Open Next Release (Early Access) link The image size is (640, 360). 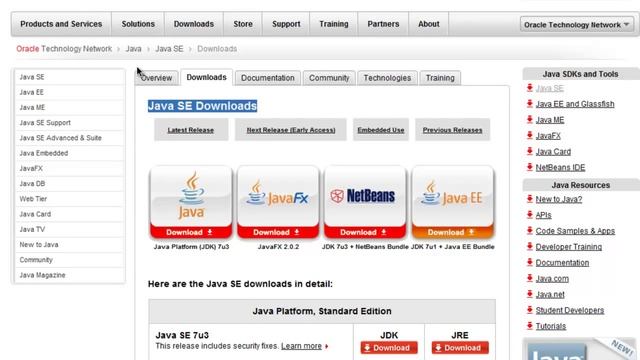click(x=291, y=130)
